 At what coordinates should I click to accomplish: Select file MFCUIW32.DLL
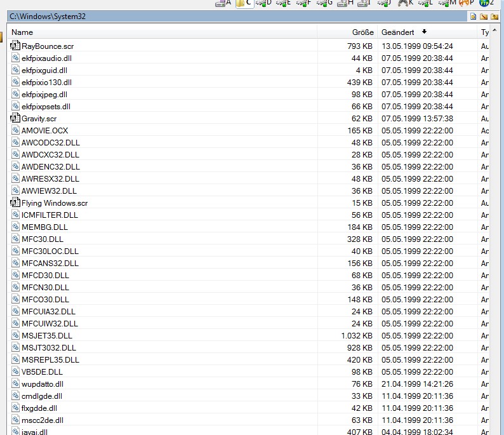(50, 323)
